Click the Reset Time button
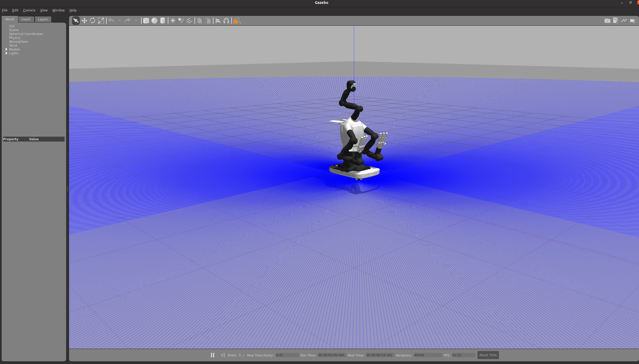Image resolution: width=639 pixels, height=364 pixels. pyautogui.click(x=488, y=355)
